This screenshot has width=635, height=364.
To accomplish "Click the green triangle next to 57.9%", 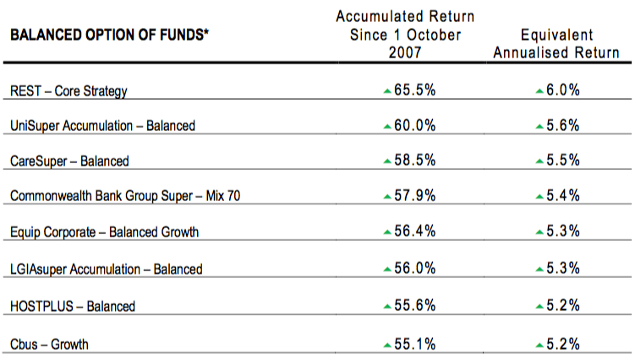I will click(x=386, y=198).
